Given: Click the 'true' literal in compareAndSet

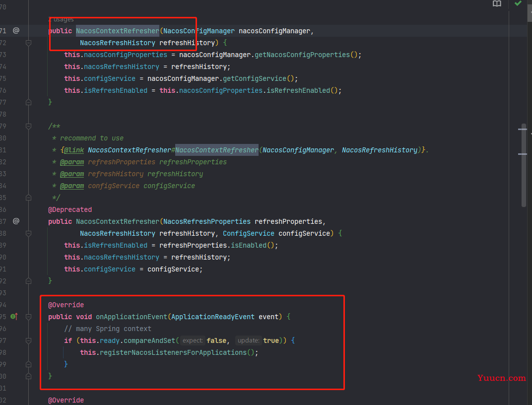Looking at the screenshot, I should coord(271,340).
